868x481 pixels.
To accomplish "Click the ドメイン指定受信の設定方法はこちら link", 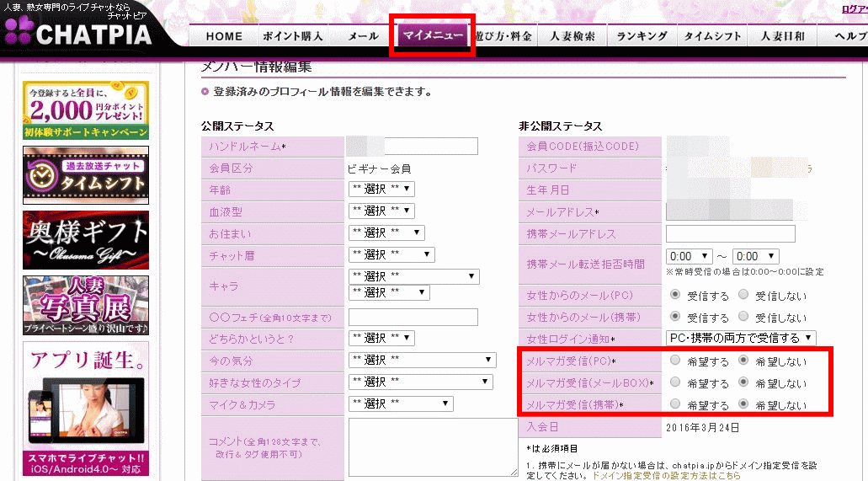I will [667, 475].
